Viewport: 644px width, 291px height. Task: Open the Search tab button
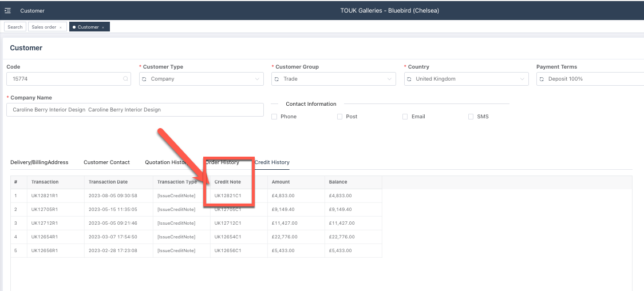tap(15, 27)
